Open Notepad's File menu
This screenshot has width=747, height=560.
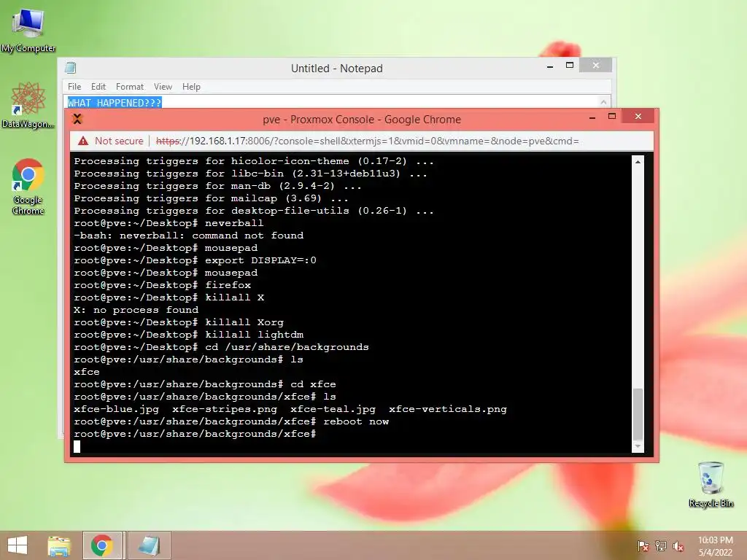74,87
